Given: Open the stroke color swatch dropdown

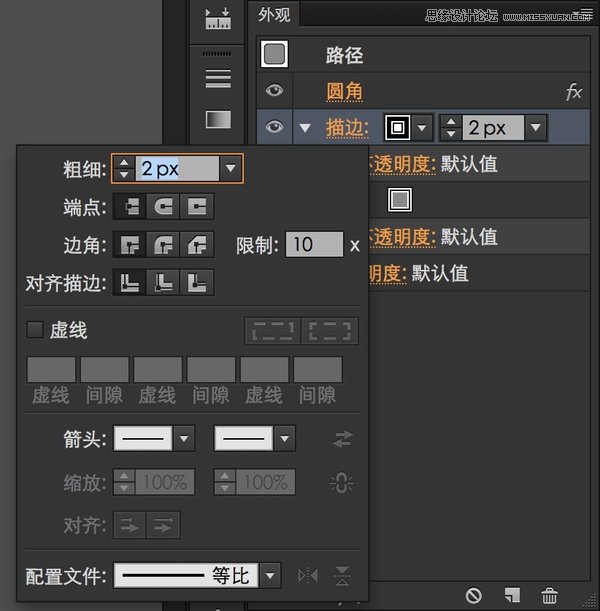Looking at the screenshot, I should tap(422, 127).
